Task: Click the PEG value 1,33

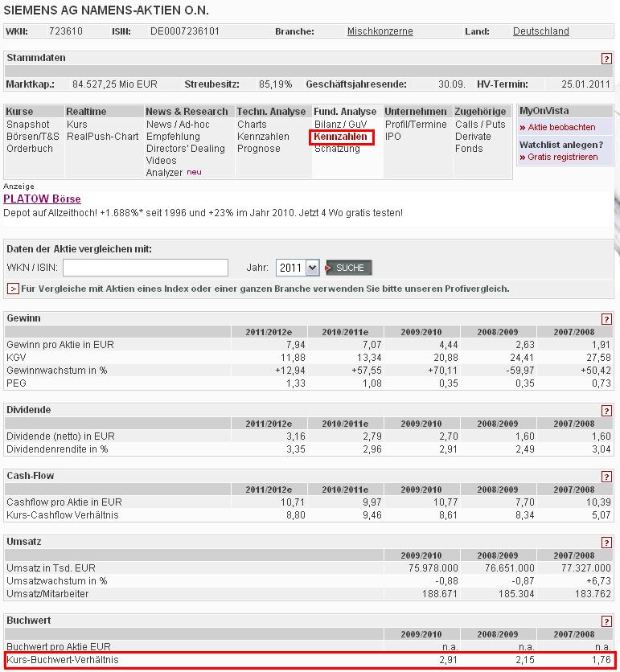Action: 295,383
